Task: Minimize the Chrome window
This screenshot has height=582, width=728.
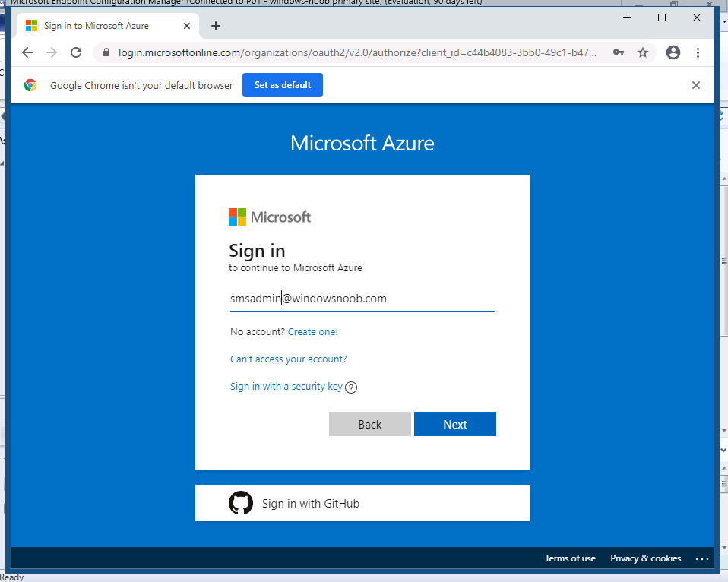Action: pyautogui.click(x=627, y=17)
